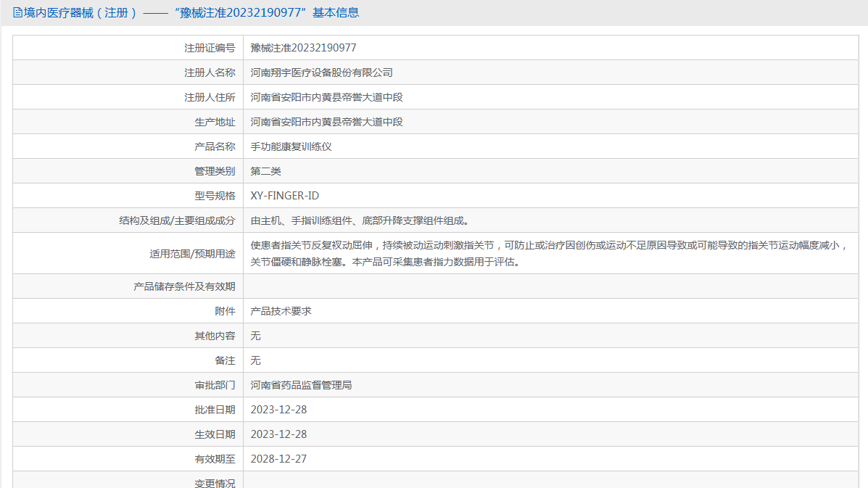Click the 产品储存条件及有效期 label

pos(184,286)
